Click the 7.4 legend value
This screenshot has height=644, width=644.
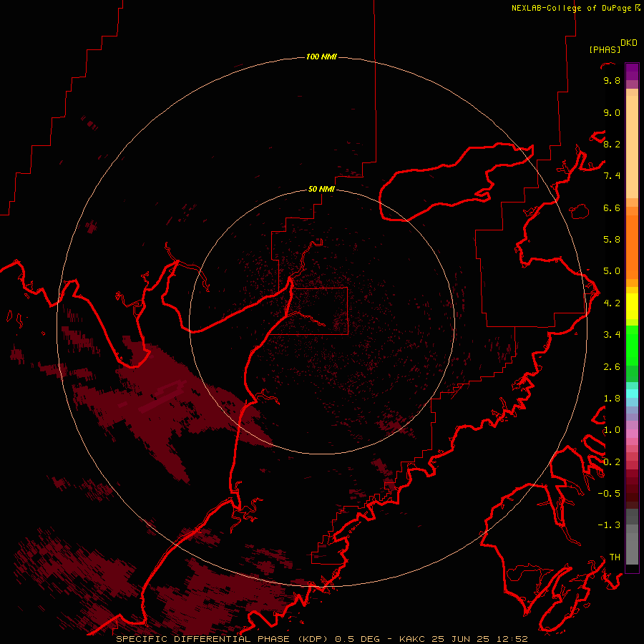(x=612, y=176)
